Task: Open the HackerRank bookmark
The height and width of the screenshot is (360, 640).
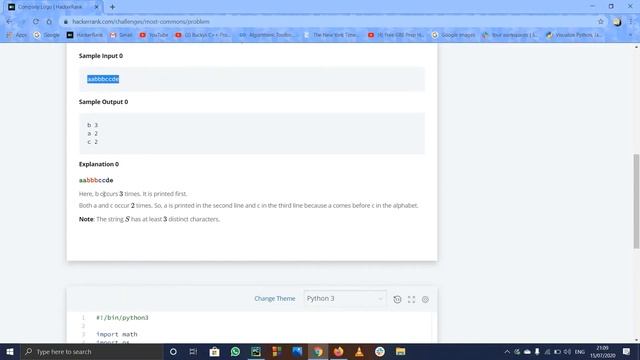Action: tap(85, 35)
